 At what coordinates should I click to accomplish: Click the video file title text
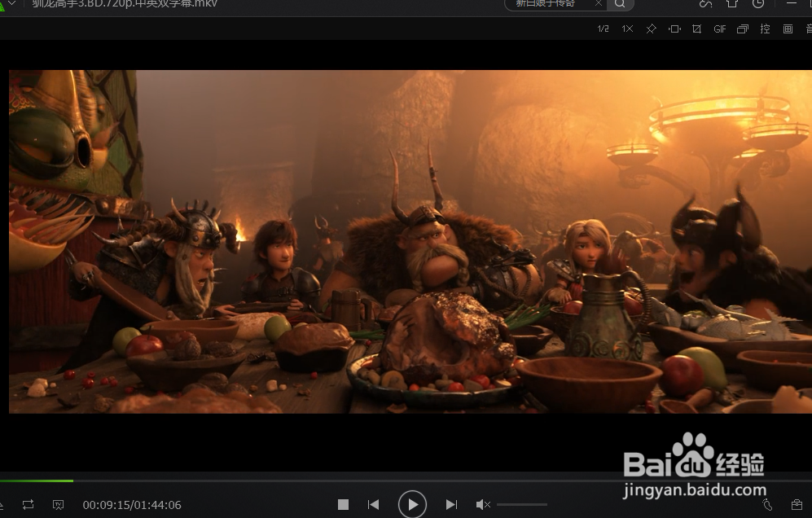(x=125, y=3)
